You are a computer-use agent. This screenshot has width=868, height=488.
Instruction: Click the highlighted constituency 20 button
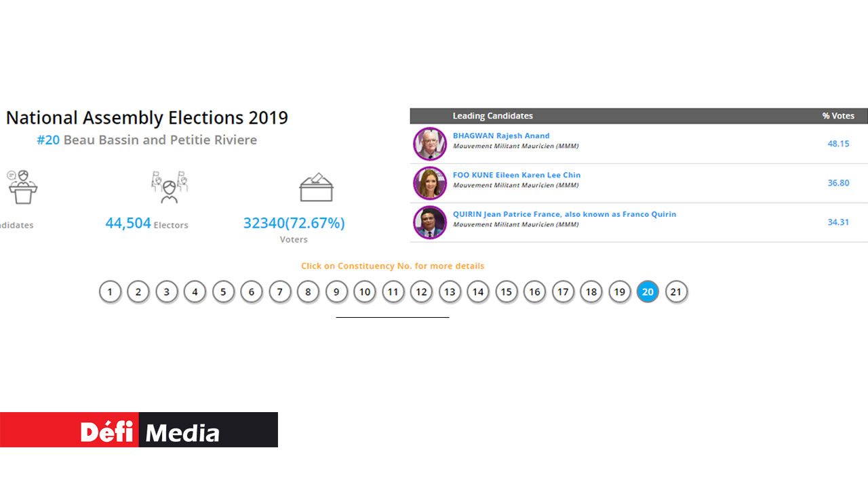(x=648, y=292)
